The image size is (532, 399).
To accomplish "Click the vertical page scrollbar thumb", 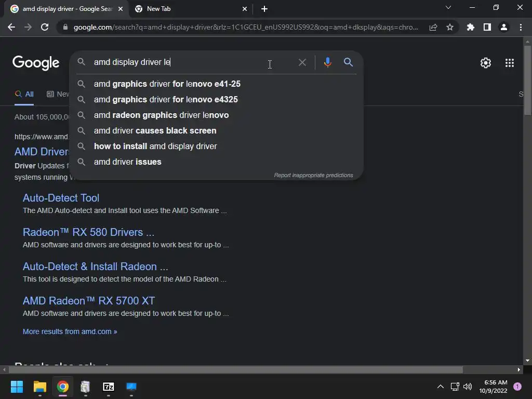I will tap(527, 80).
